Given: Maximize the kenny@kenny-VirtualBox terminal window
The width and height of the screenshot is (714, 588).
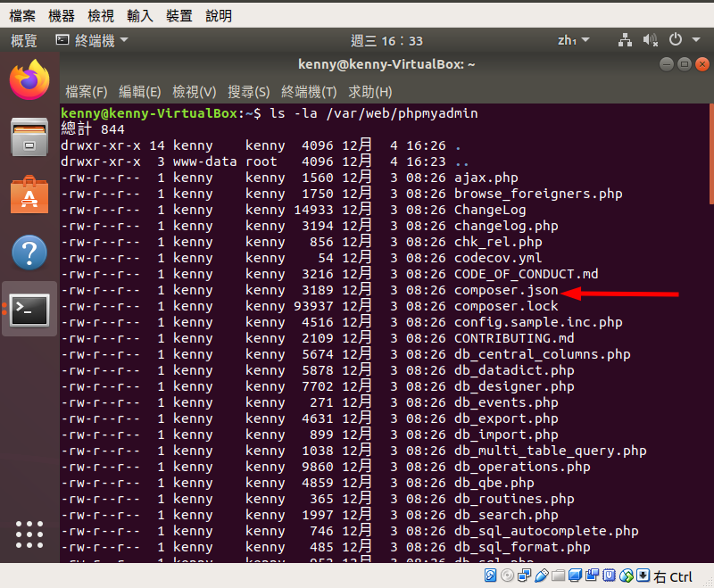Looking at the screenshot, I should [684, 64].
